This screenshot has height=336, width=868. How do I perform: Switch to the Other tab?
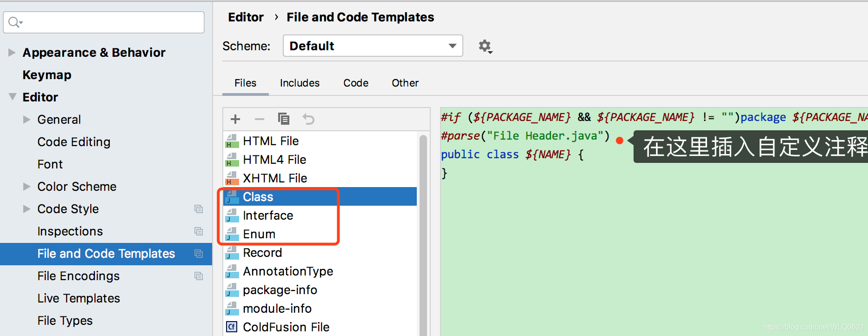(x=405, y=83)
